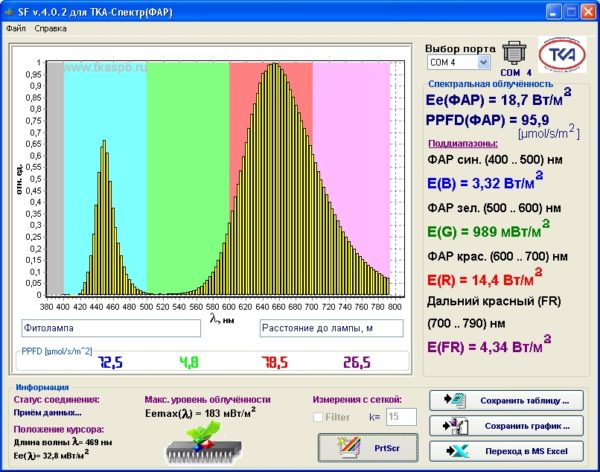
Task: Click the Excel X icon
Action: click(457, 451)
